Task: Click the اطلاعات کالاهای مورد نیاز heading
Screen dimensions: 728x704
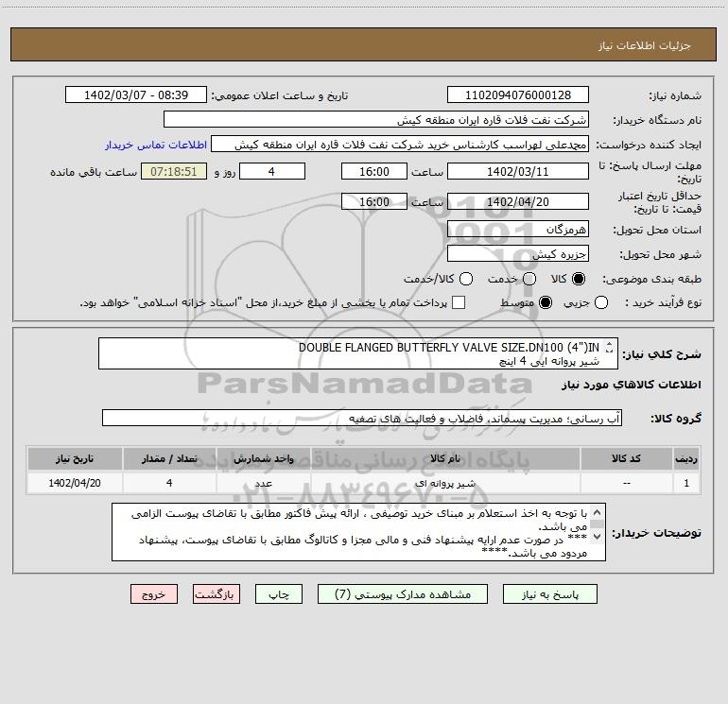Action: point(632,385)
